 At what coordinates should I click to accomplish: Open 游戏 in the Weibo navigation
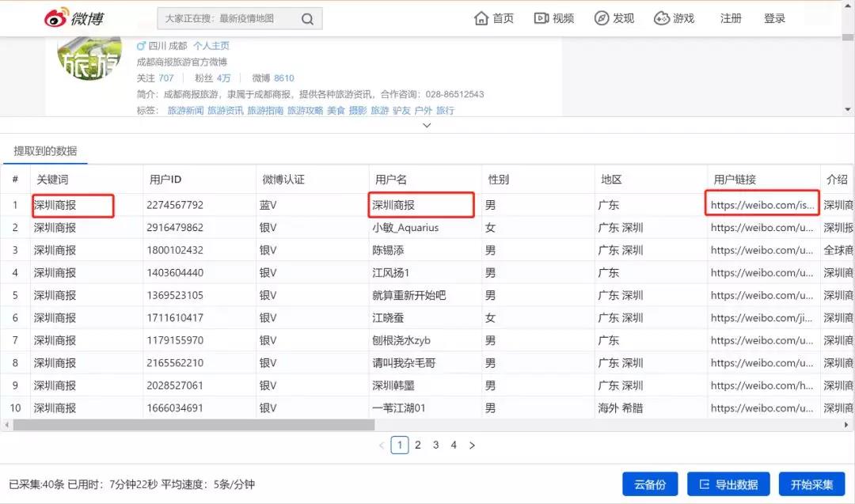(683, 18)
